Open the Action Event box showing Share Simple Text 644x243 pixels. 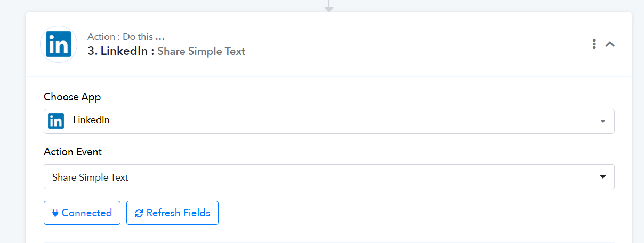click(329, 176)
